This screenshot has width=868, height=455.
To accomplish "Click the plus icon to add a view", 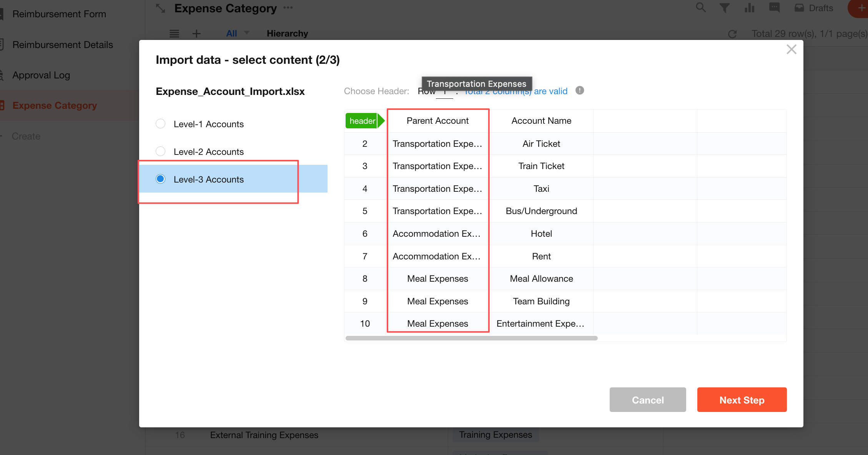I will coord(196,34).
